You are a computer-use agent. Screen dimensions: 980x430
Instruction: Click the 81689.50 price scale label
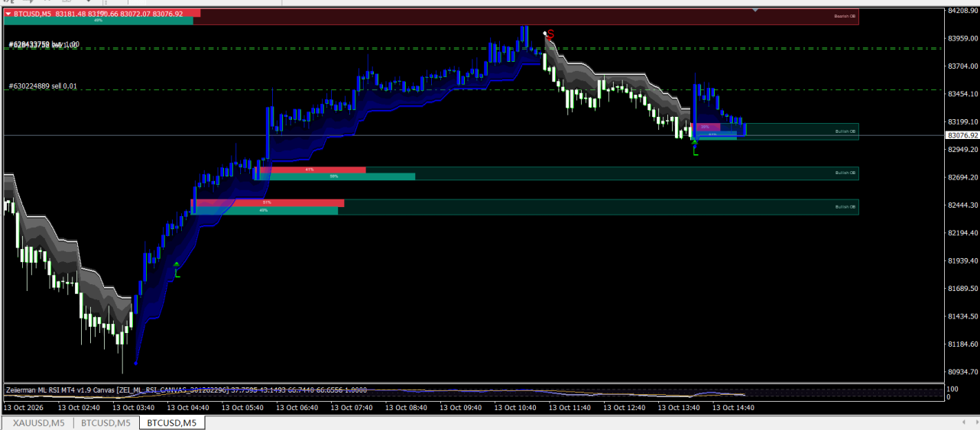click(962, 289)
